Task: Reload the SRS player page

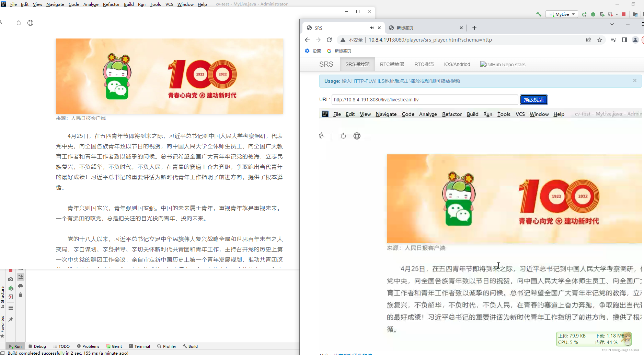Action: (329, 40)
